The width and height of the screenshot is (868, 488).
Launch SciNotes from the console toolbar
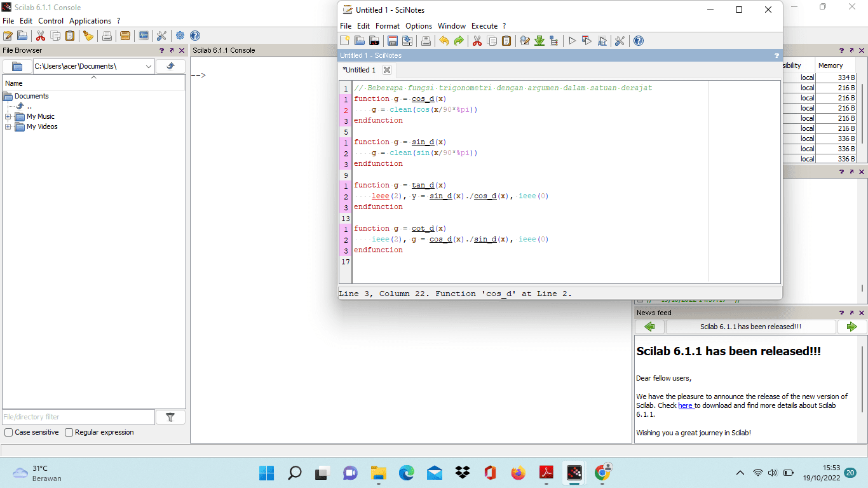(x=8, y=36)
